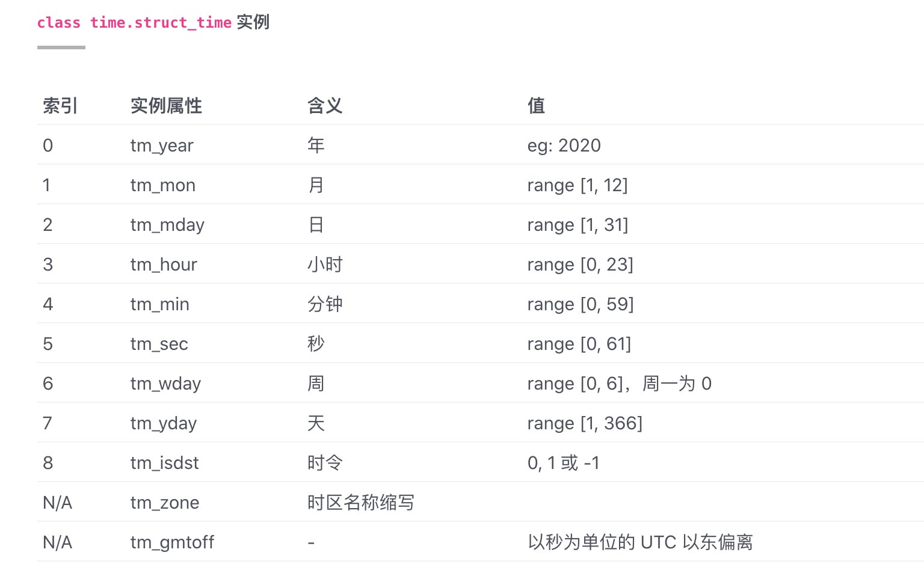Screen dimensions: 924x576
Task: Select the tm_gmtoff attribute cell
Action: 172,542
